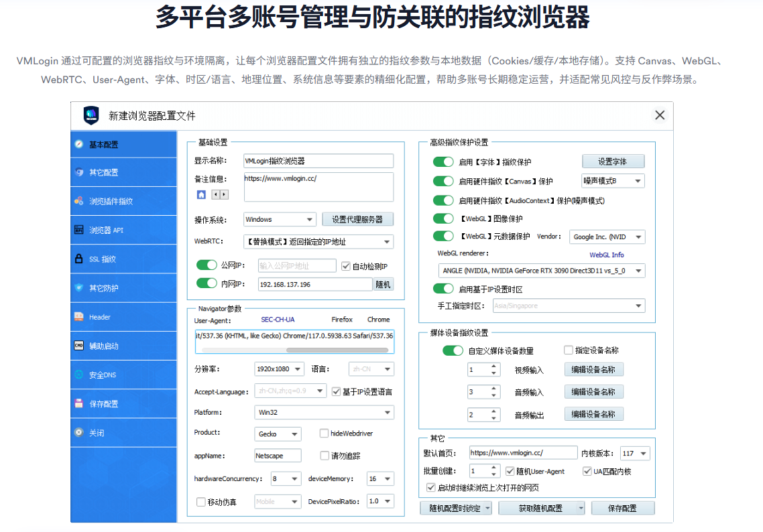Open Canvas 噪声模式B dropdown
The image size is (763, 532).
tap(613, 181)
